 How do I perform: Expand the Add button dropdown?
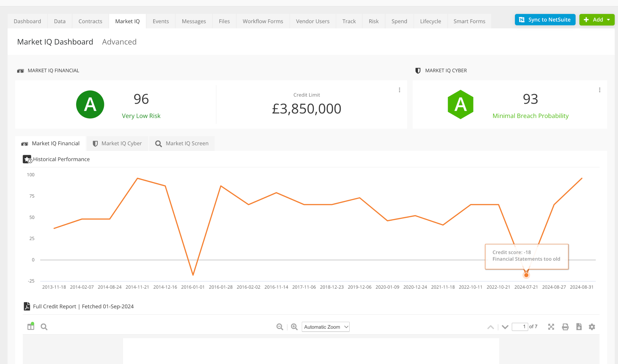point(608,20)
